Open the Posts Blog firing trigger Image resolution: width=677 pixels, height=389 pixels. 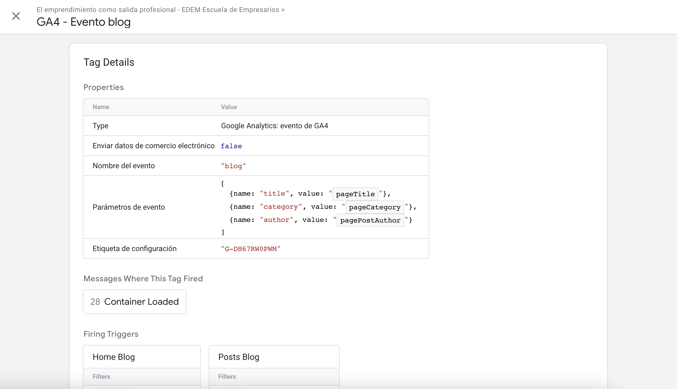coord(274,357)
